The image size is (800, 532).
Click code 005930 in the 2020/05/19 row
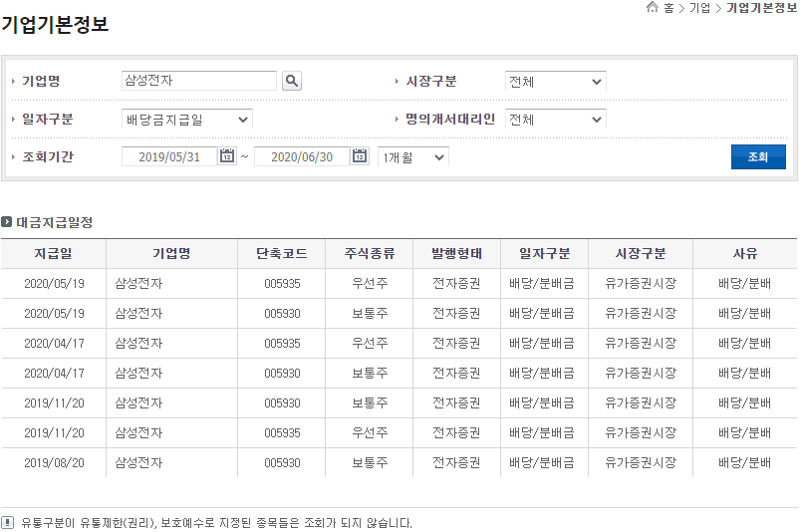click(x=282, y=313)
